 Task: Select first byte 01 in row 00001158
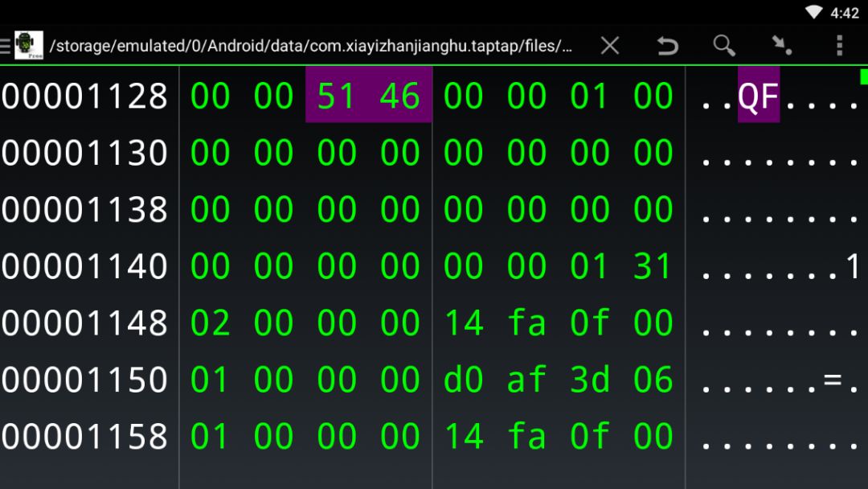tap(210, 436)
